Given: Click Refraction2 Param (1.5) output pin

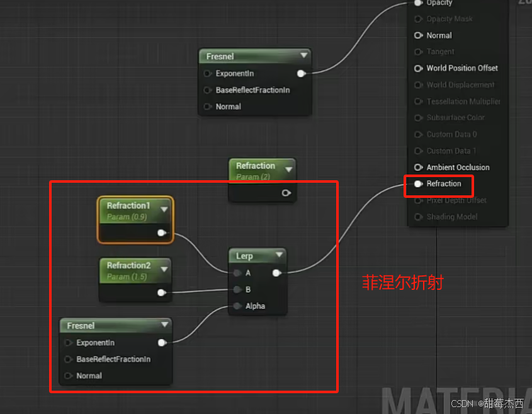Looking at the screenshot, I should pos(162,292).
